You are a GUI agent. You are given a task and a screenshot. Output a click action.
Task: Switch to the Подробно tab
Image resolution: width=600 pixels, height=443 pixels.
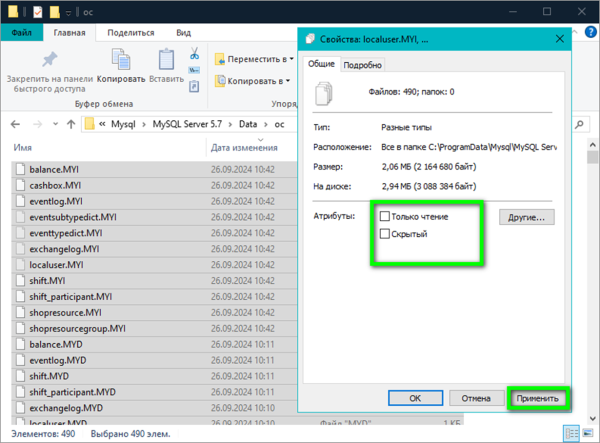362,65
